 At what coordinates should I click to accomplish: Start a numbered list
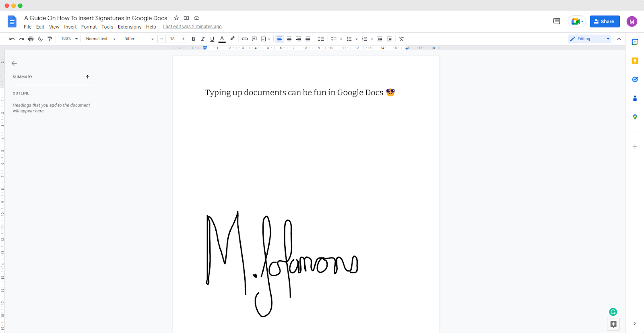click(x=365, y=39)
